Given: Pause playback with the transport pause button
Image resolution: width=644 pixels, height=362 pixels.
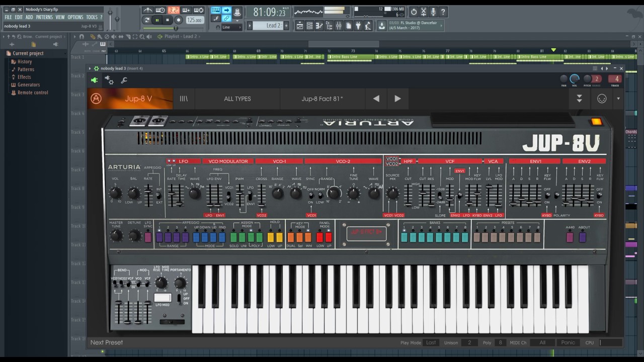Looking at the screenshot, I should coord(157,20).
